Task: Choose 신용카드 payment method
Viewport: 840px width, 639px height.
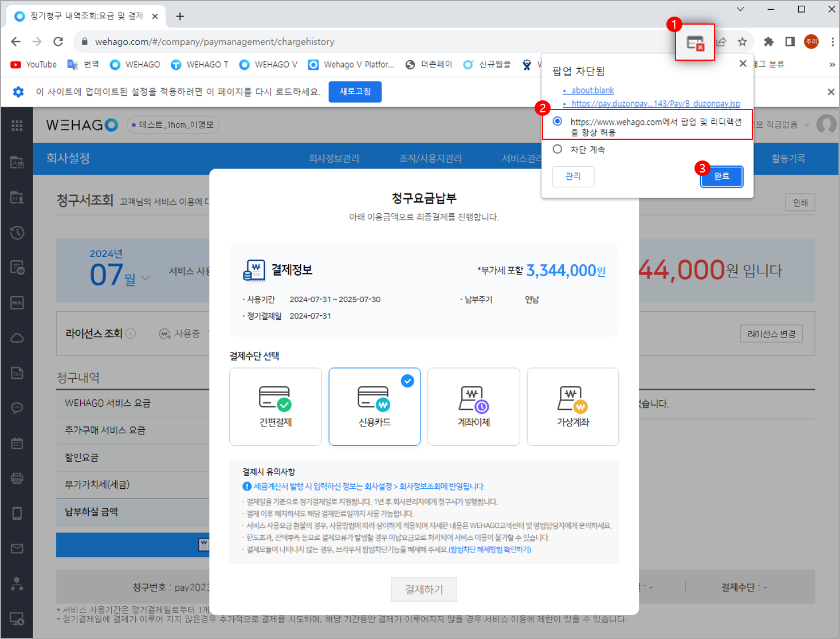Action: [x=374, y=406]
